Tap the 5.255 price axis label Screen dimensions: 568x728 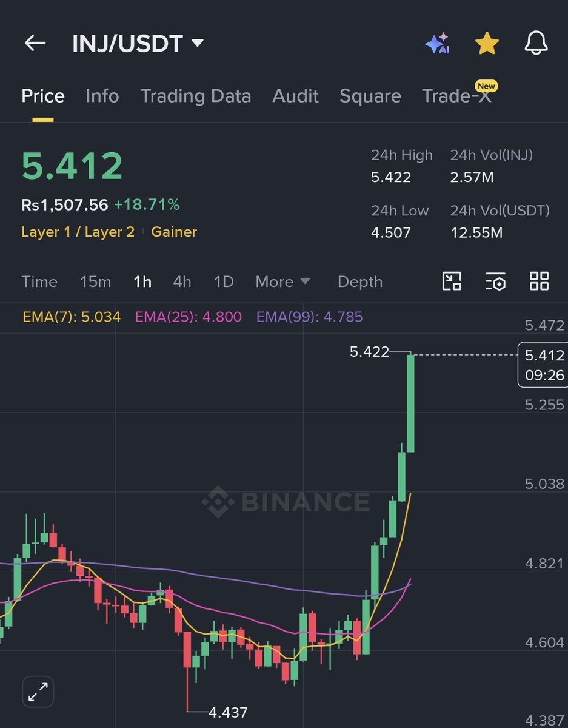pyautogui.click(x=544, y=405)
